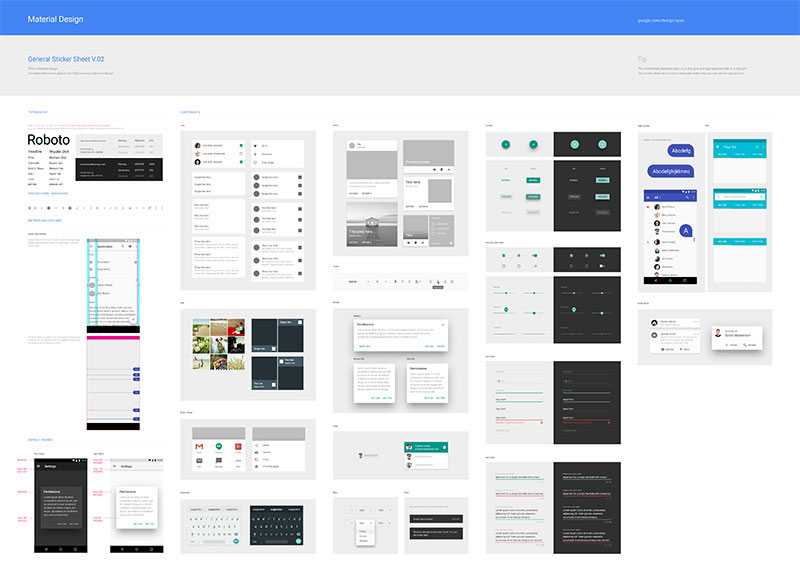Select the Gmail icon in the share sheet
Viewport: 800px width, 576px height.
pos(198,446)
